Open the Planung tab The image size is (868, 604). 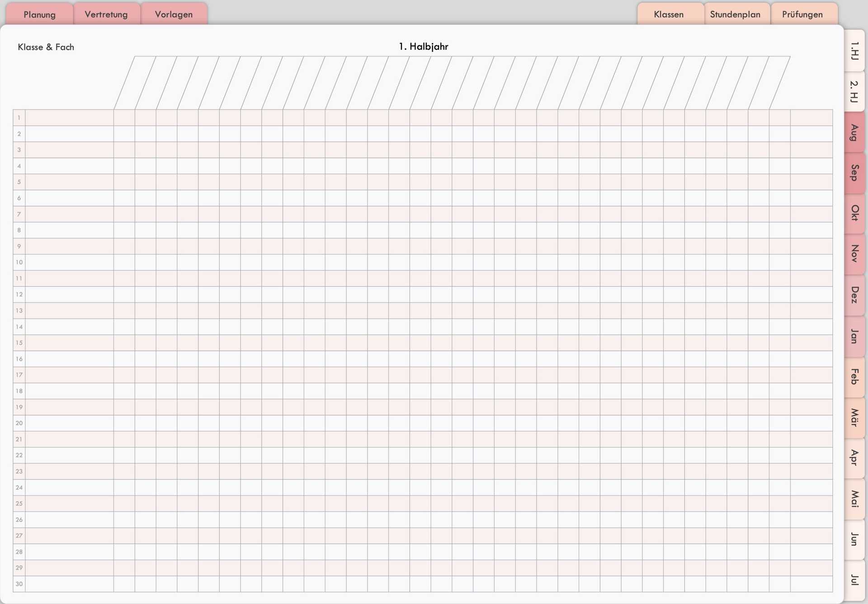pos(39,14)
